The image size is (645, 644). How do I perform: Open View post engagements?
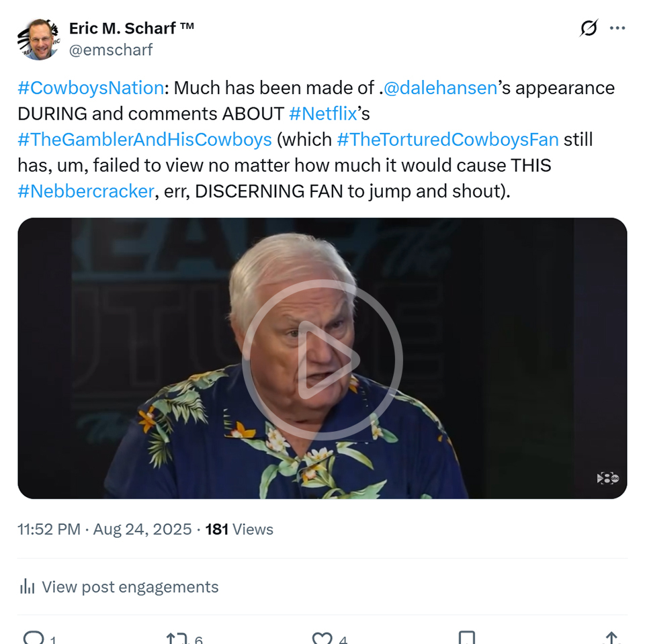click(x=130, y=587)
